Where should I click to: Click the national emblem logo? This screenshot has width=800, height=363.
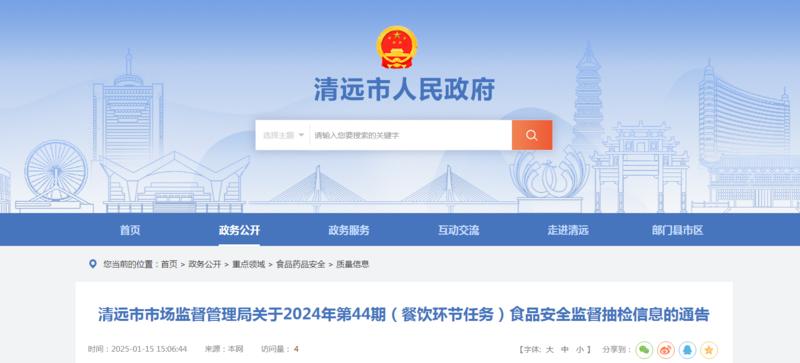[396, 47]
